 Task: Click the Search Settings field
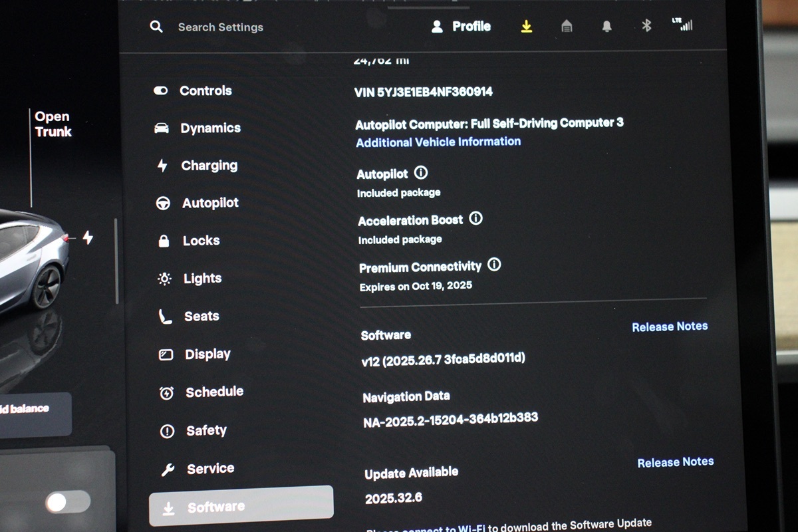point(220,27)
